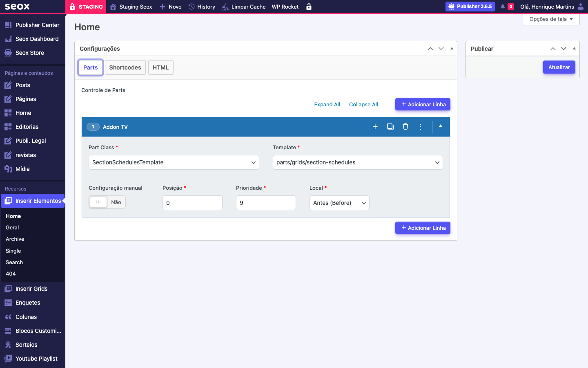Collapse the Addon TV row
Screen dimensions: 588x368
pos(441,126)
